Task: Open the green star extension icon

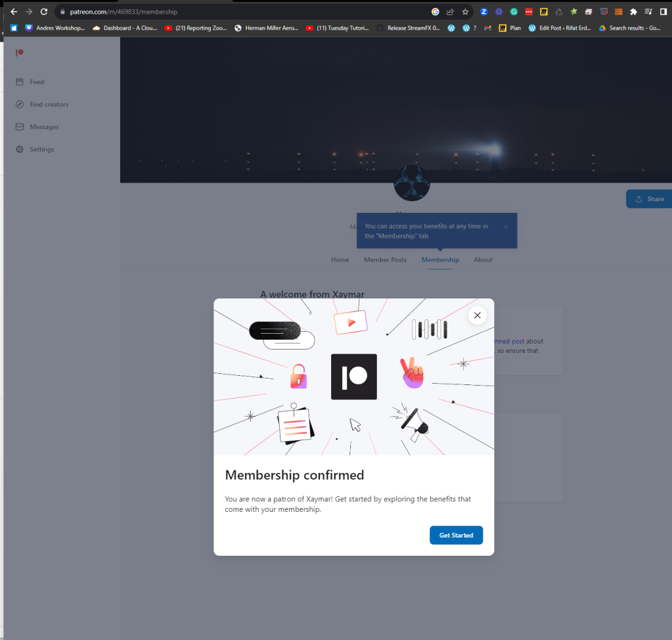Action: (573, 12)
